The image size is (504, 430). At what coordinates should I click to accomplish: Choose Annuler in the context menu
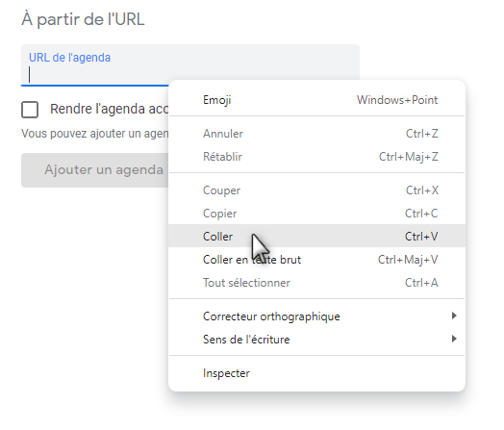coord(317,134)
